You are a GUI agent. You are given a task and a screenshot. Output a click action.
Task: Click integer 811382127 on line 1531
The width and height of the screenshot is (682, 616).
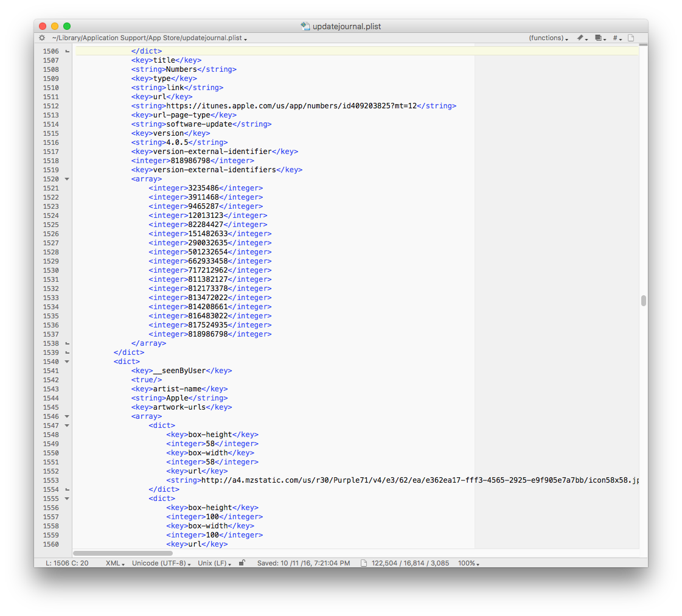point(208,279)
